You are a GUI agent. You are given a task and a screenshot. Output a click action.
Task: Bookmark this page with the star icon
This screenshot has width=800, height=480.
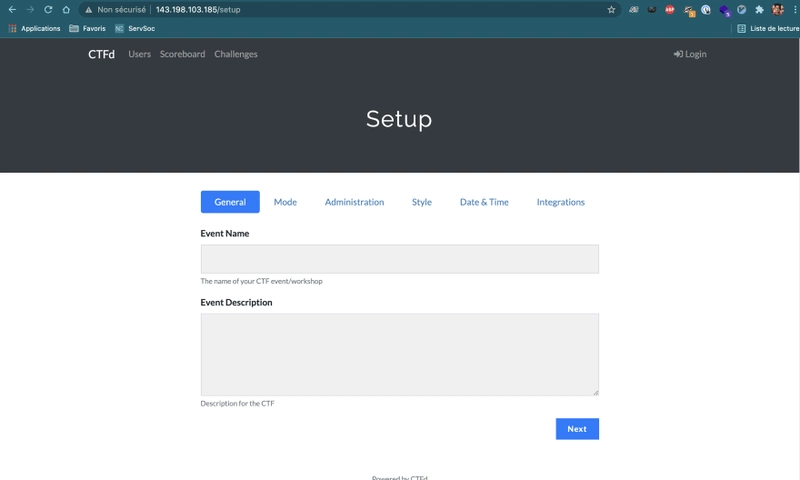611,9
